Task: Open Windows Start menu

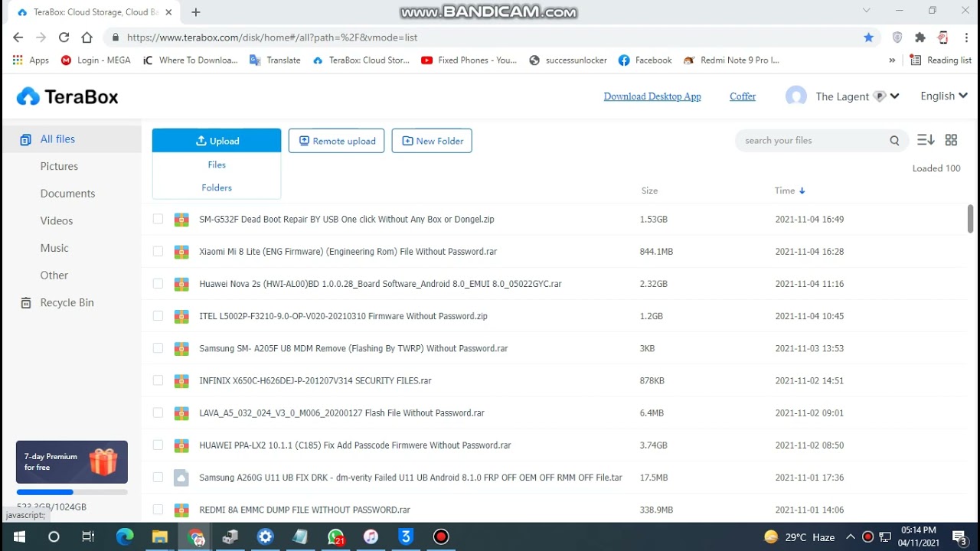Action: [x=18, y=537]
